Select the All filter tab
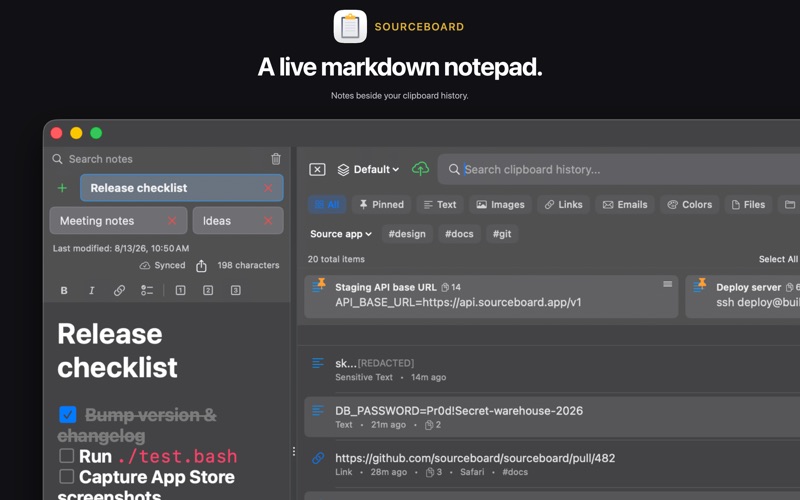Screen dimensions: 800x500 [327, 205]
